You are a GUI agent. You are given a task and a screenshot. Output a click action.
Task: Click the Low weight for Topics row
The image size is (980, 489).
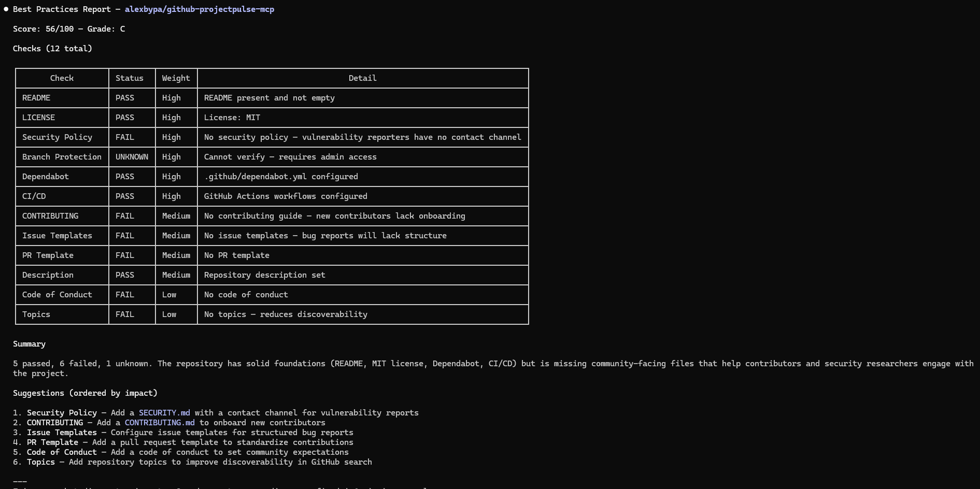(176, 314)
